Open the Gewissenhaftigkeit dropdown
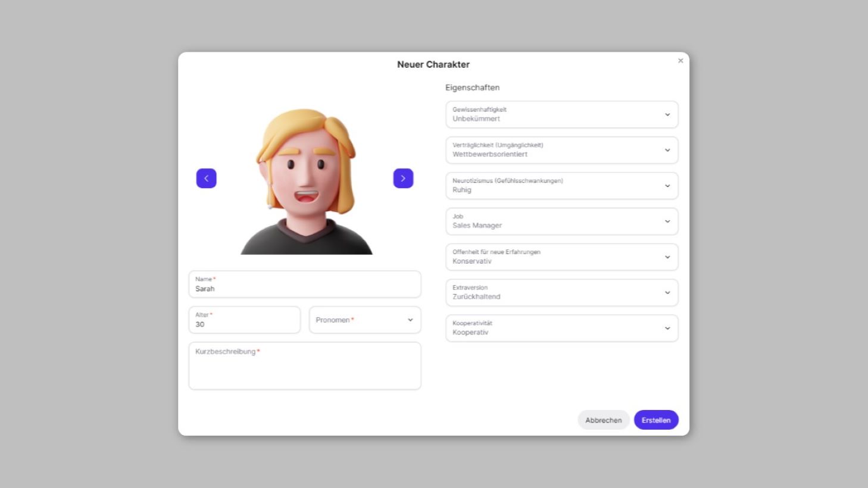868x488 pixels. (561, 114)
